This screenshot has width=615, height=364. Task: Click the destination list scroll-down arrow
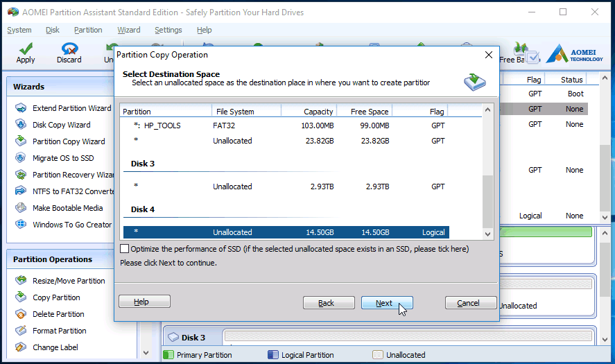pyautogui.click(x=487, y=234)
